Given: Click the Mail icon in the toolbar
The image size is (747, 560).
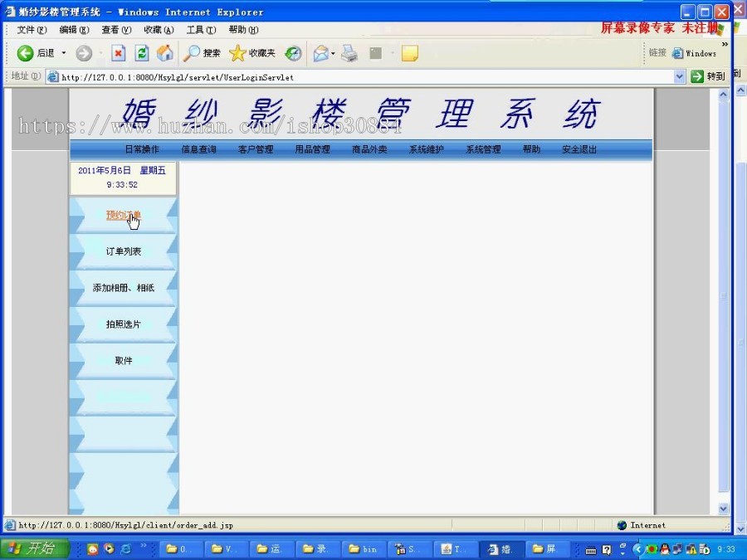Looking at the screenshot, I should click(x=322, y=52).
